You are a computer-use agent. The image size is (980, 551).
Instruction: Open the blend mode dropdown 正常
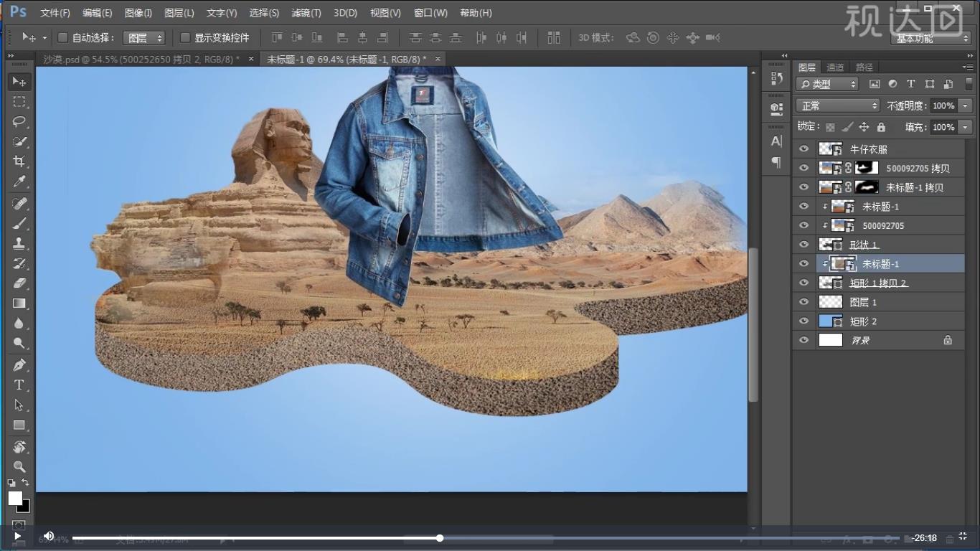coord(837,105)
